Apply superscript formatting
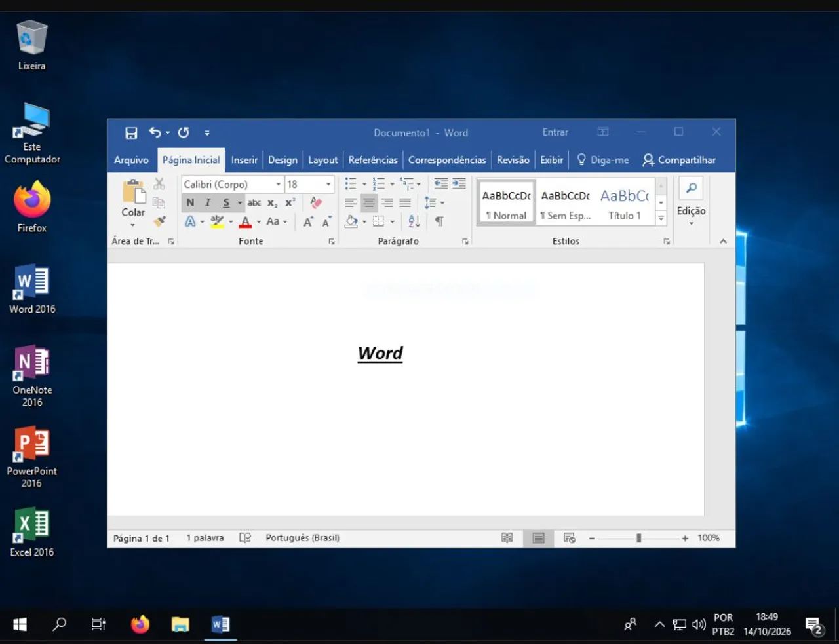The image size is (839, 644). [x=290, y=203]
